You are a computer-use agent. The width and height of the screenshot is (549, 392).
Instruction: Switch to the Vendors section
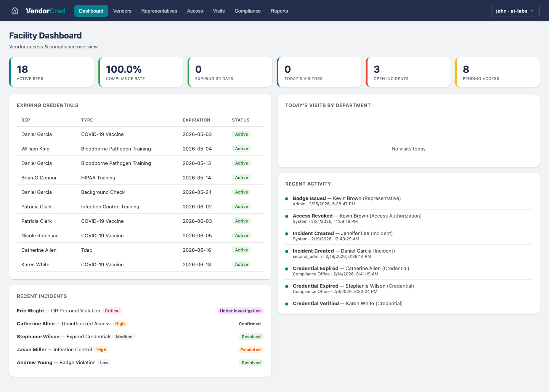point(122,11)
